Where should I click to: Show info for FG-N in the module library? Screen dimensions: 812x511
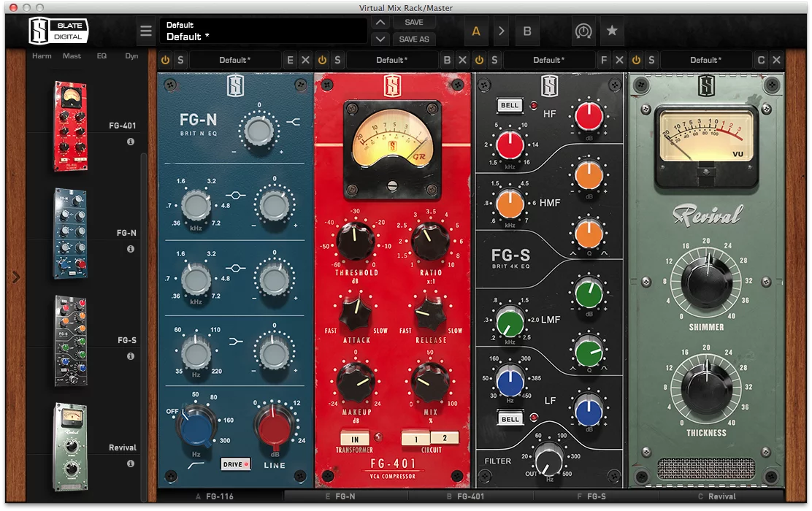131,249
